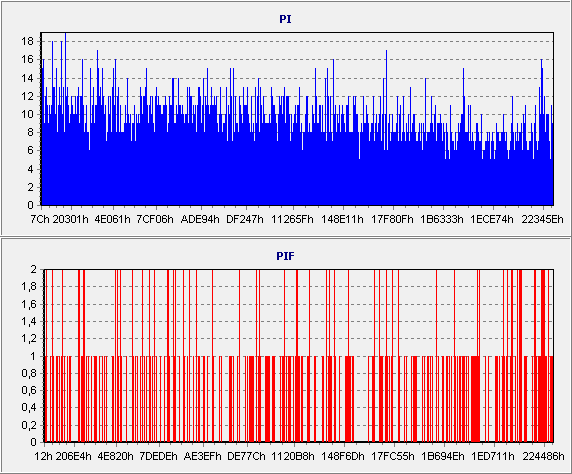Click PIF y-axis label 1,6
The height and width of the screenshot is (474, 572).
click(30, 304)
